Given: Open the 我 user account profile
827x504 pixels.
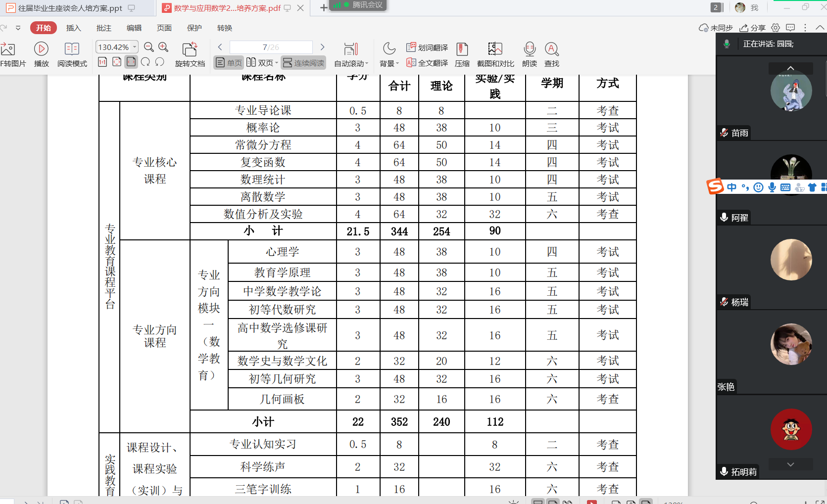Looking at the screenshot, I should tap(747, 7).
